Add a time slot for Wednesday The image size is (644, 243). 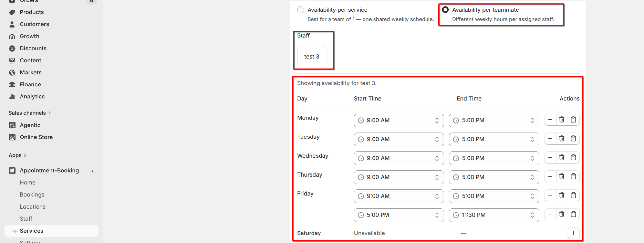(550, 158)
